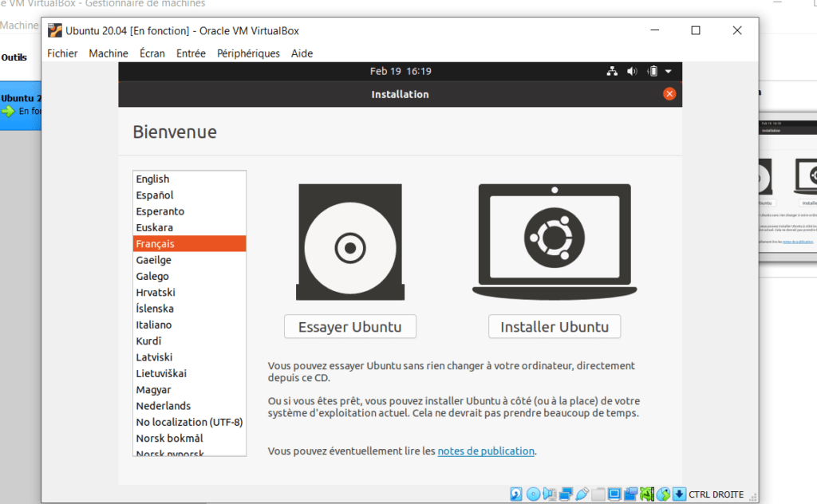Viewport: 817px width, 504px height.
Task: Pick Gaeilge in the language list
Action: tap(190, 259)
